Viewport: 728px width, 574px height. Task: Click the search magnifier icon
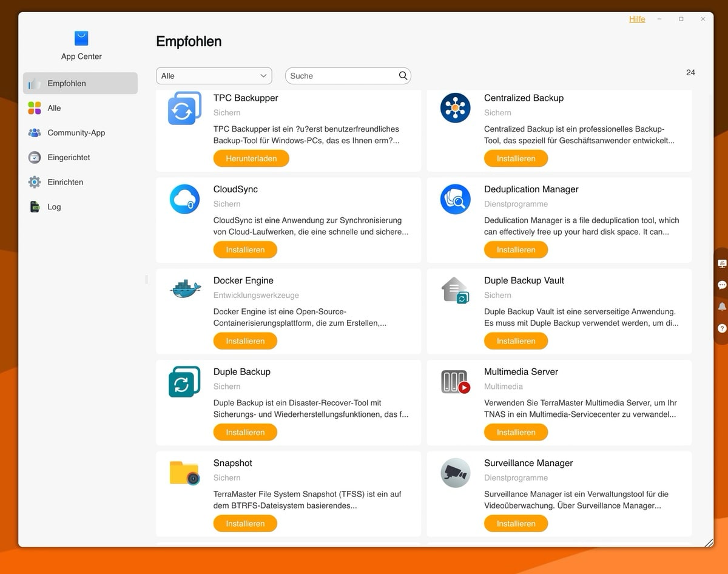tap(403, 76)
